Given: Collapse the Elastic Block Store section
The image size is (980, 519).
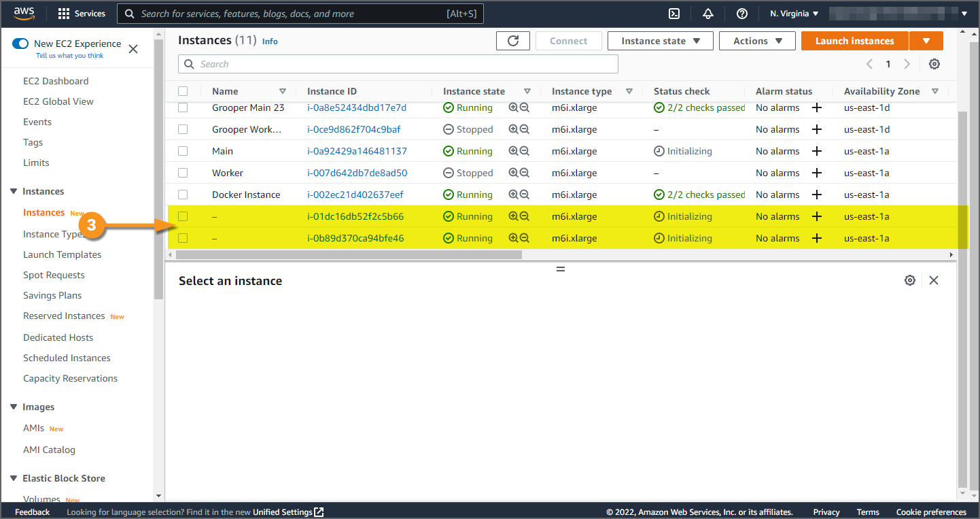Looking at the screenshot, I should [x=14, y=478].
